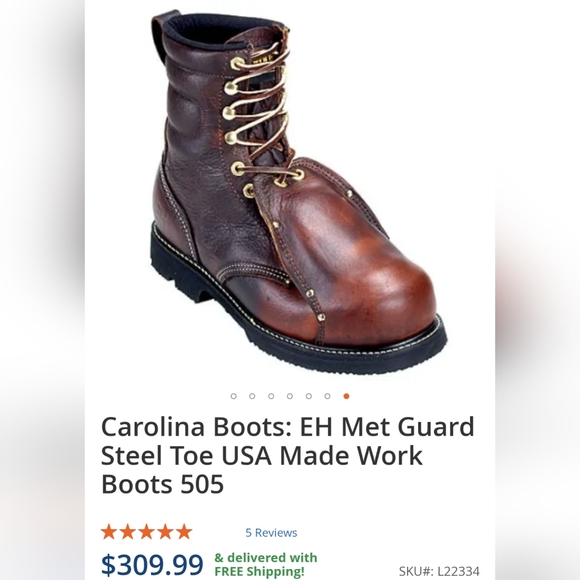Go to the fifth carousel image dot
Screen dimensions: 580x580
coord(308,396)
